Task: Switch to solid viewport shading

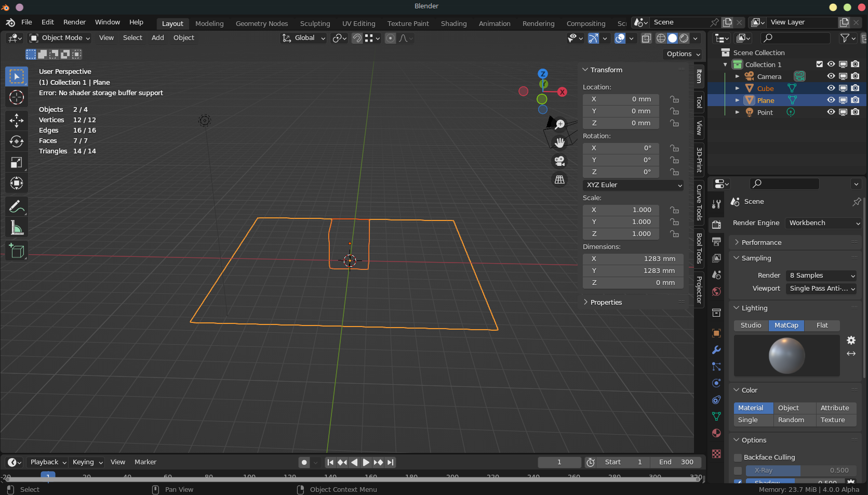Action: (x=673, y=38)
